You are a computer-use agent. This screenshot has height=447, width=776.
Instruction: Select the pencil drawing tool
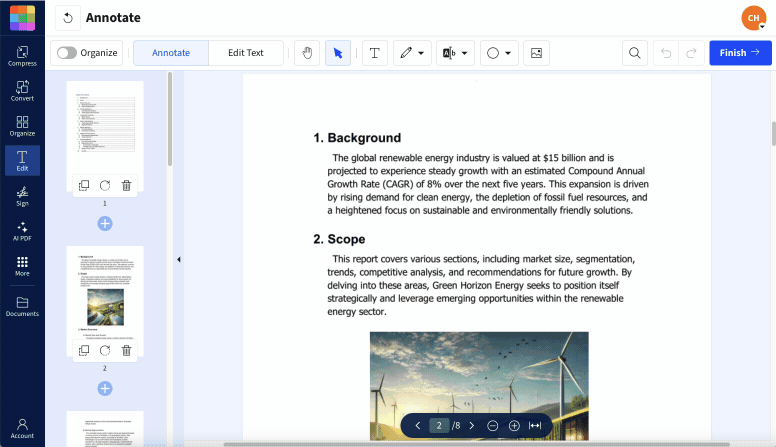click(406, 53)
